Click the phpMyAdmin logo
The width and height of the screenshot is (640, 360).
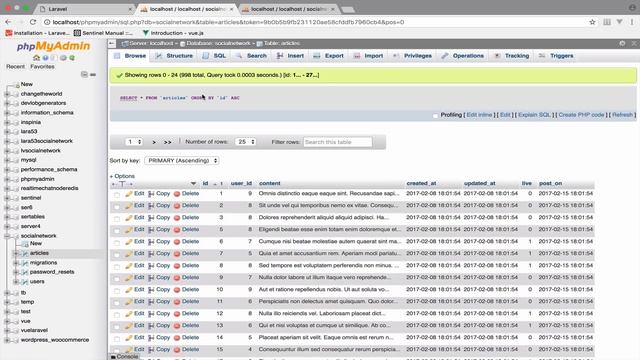53,46
